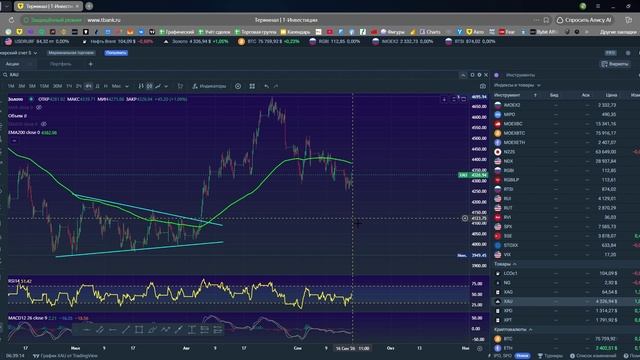Open the Торговая группа bookmark
Image resolution: width=640 pixels, height=360 pixels.
tap(256, 31)
